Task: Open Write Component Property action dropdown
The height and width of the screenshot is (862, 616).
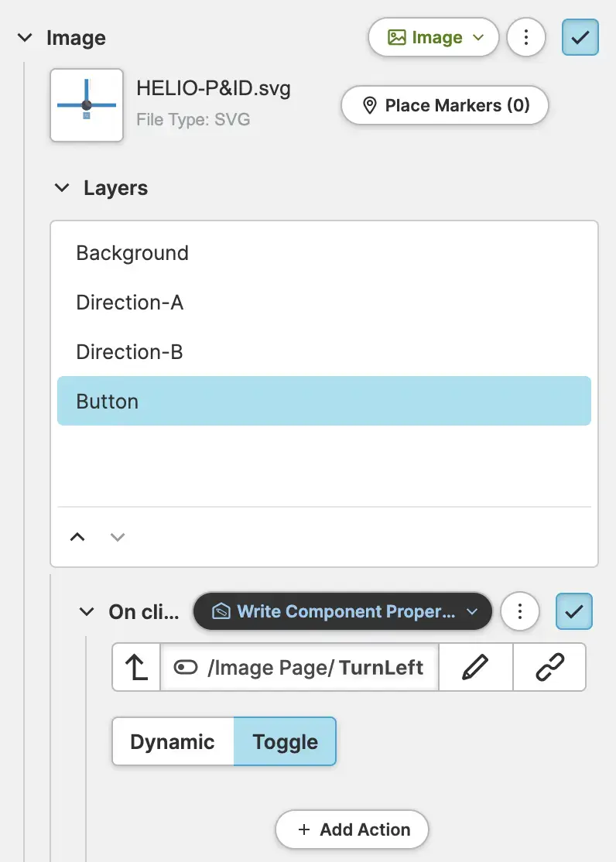Action: [342, 612]
